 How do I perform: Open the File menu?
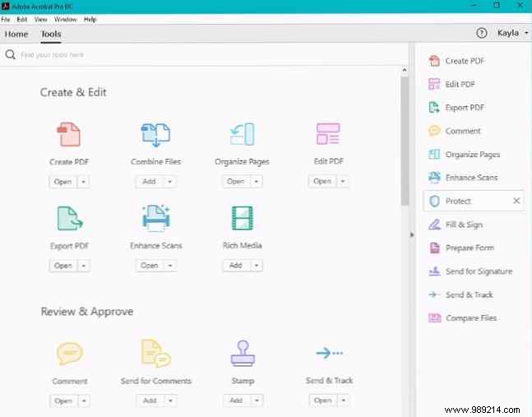tap(6, 20)
